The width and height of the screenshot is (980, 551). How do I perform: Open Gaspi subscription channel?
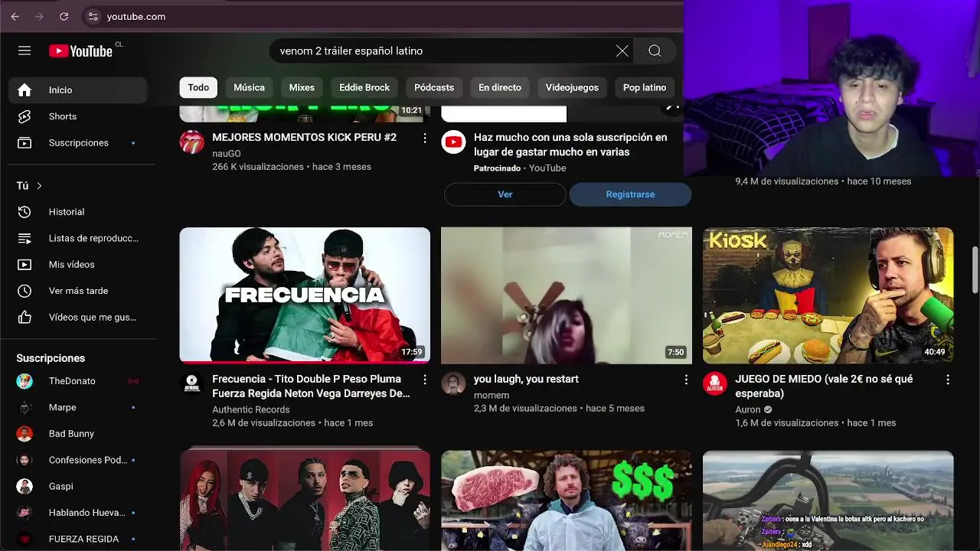(77, 486)
